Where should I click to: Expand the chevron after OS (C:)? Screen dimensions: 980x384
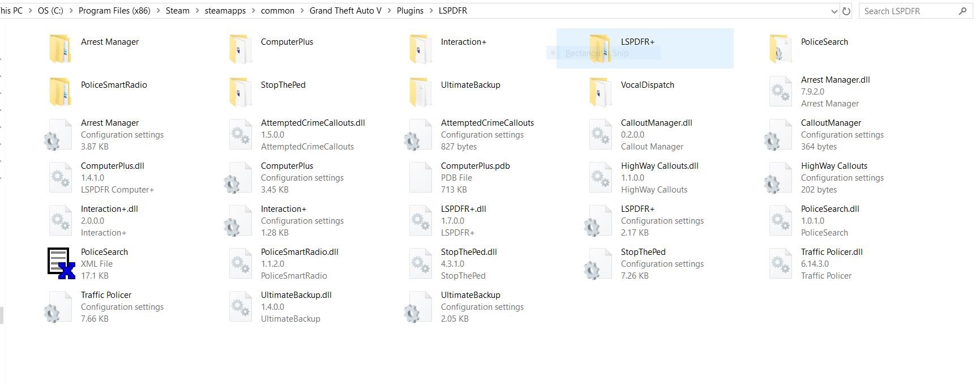pos(71,11)
